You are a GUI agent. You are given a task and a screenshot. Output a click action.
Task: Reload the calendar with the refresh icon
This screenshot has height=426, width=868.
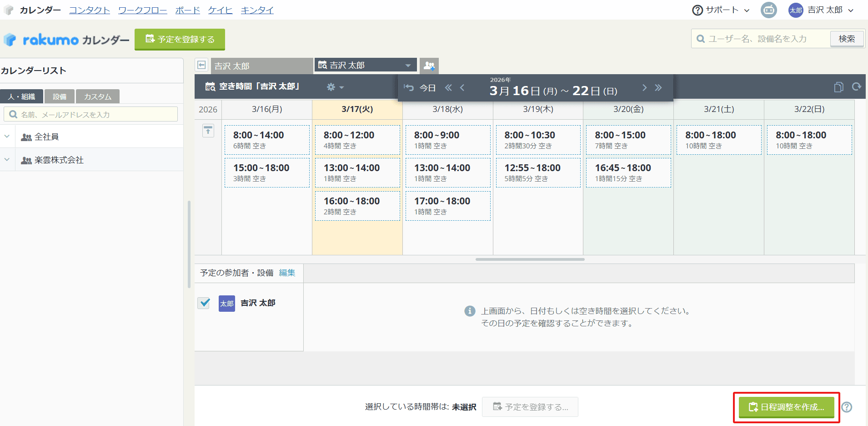857,87
